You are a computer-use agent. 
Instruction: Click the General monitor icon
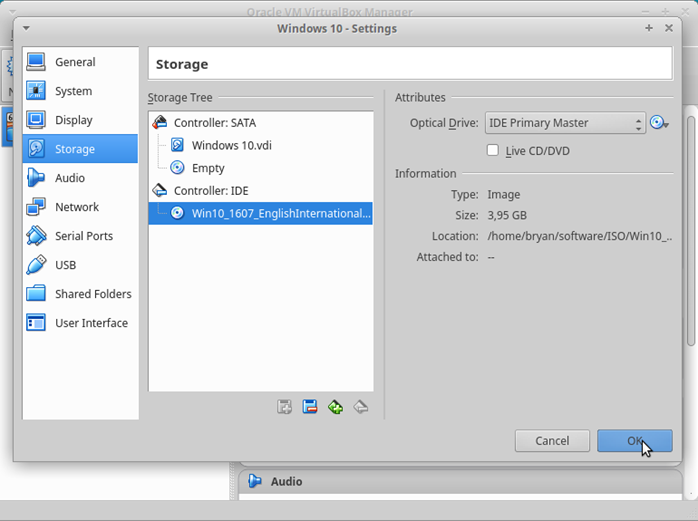click(36, 62)
